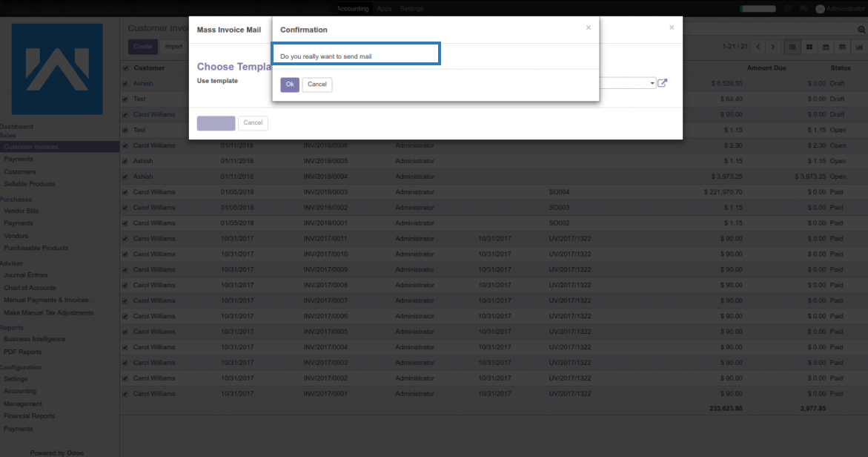Image resolution: width=868 pixels, height=457 pixels.
Task: Close the Confirmation dialog with X
Action: coord(589,27)
